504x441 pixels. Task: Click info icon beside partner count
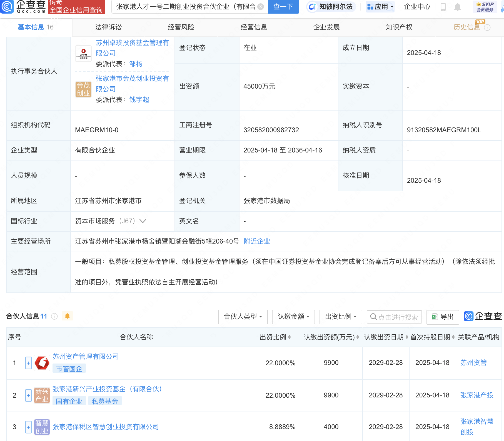[x=54, y=316]
